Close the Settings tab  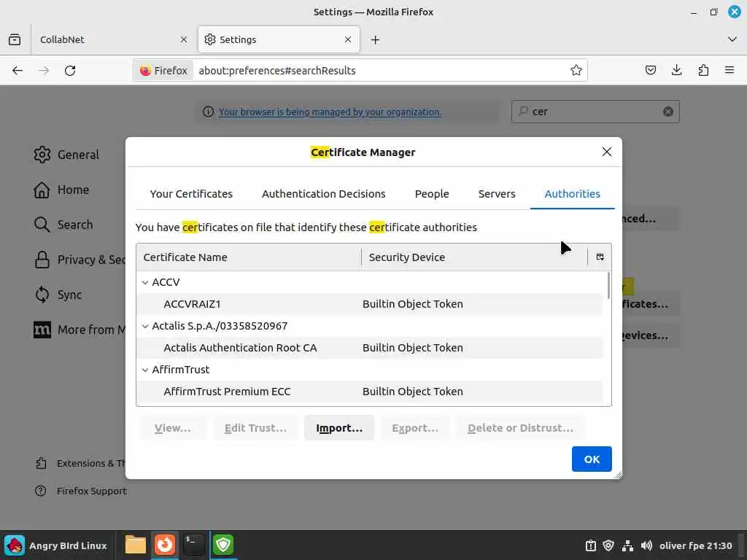[x=348, y=39]
